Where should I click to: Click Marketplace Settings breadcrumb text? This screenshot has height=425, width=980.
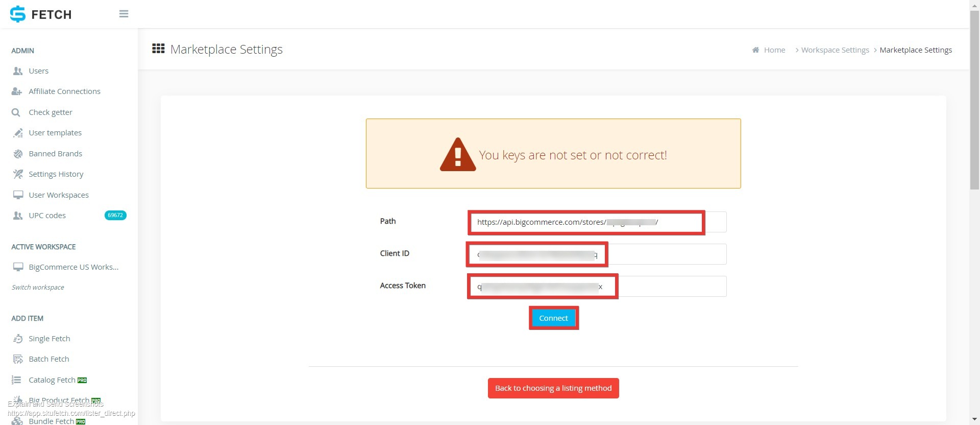click(916, 50)
